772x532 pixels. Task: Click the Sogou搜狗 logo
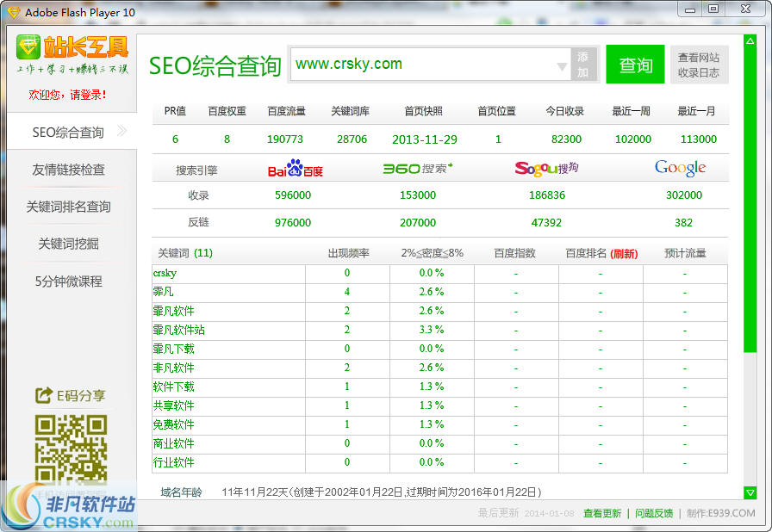click(x=546, y=168)
